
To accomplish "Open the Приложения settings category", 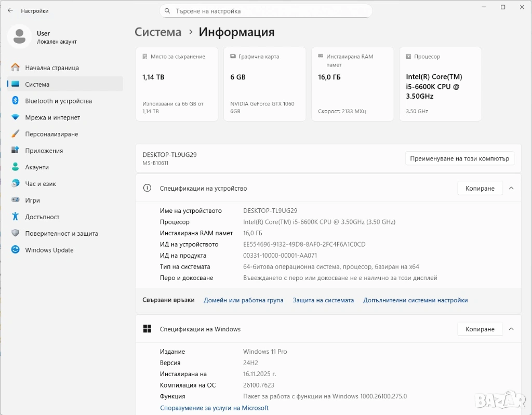I will click(x=44, y=151).
